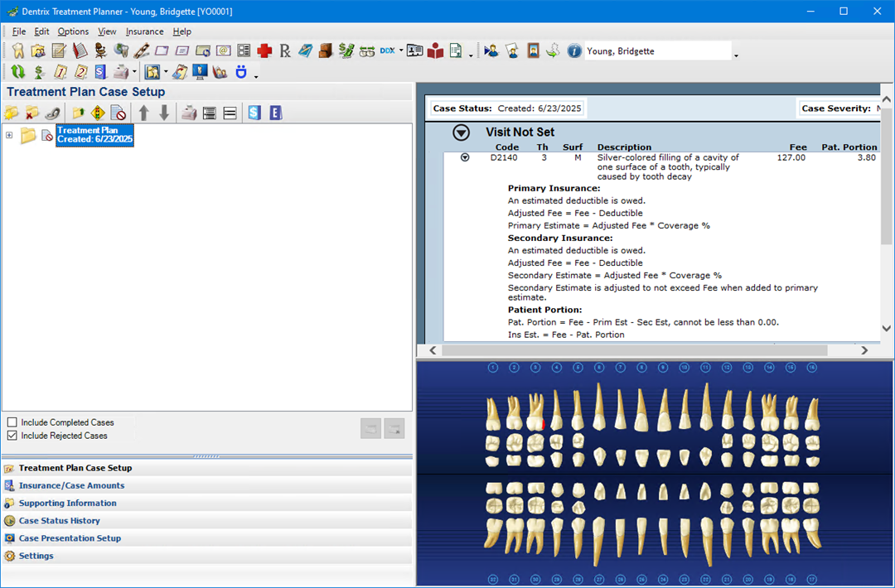Viewport: 895px width, 588px height.
Task: Open the Insurance menu
Action: coord(144,31)
